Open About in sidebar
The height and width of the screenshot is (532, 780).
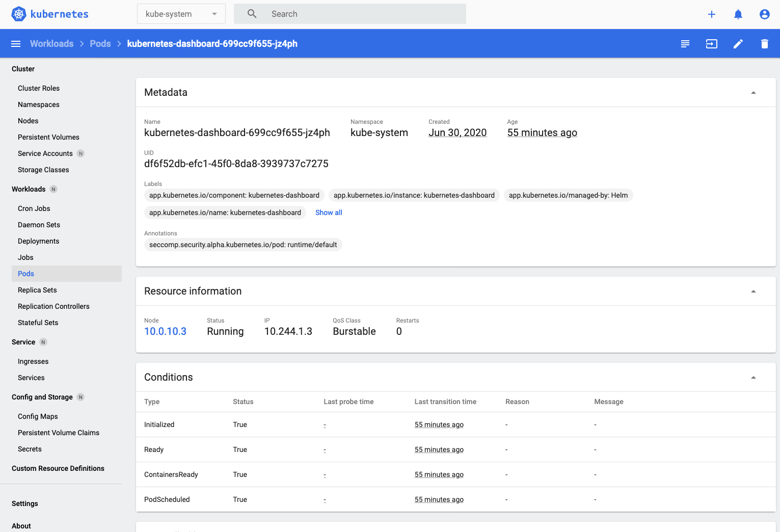pyautogui.click(x=21, y=526)
